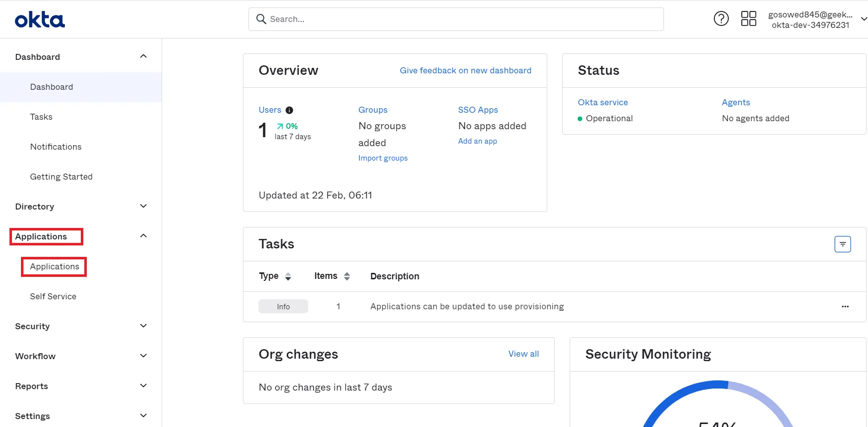Click the Import groups link
This screenshot has height=427, width=868.
coord(383,158)
